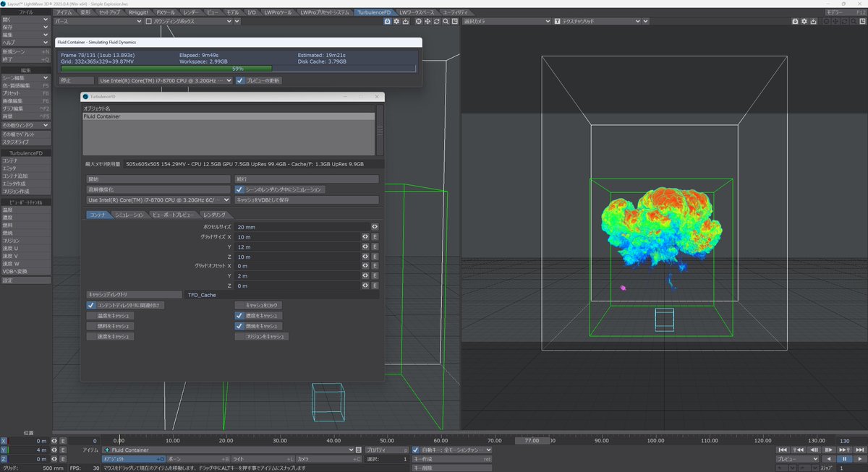This screenshot has width=868, height=472.
Task: Switch to レンダー top tab
Action: 191,12
